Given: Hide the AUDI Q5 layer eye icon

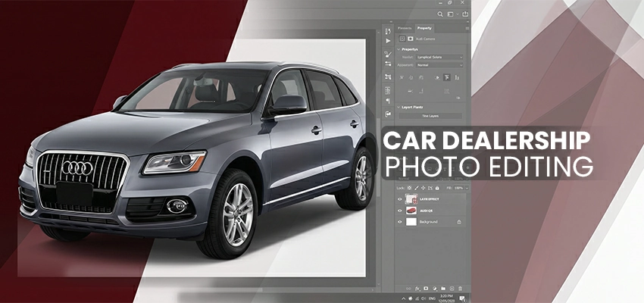Looking at the screenshot, I should click(399, 211).
